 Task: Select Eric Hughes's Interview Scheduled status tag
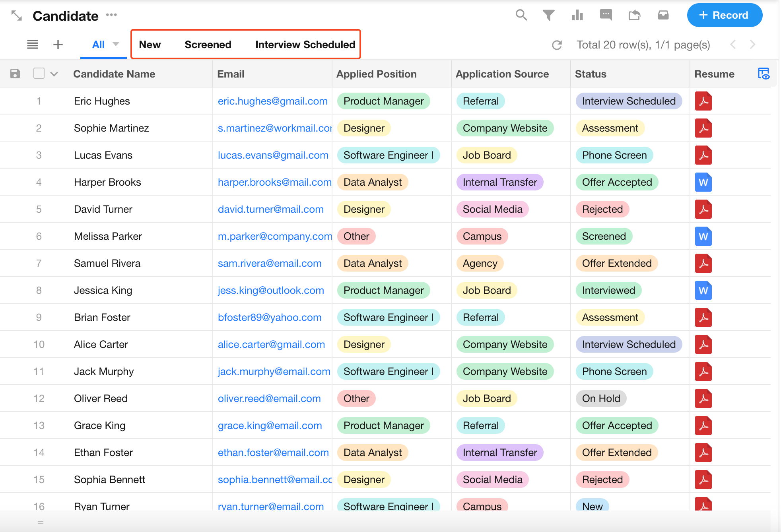click(629, 101)
